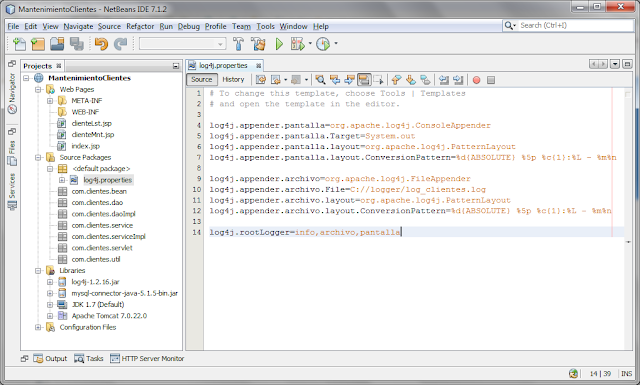Screen dimensions: 640x385
Task: Open the Services side panel
Action: (x=12, y=192)
